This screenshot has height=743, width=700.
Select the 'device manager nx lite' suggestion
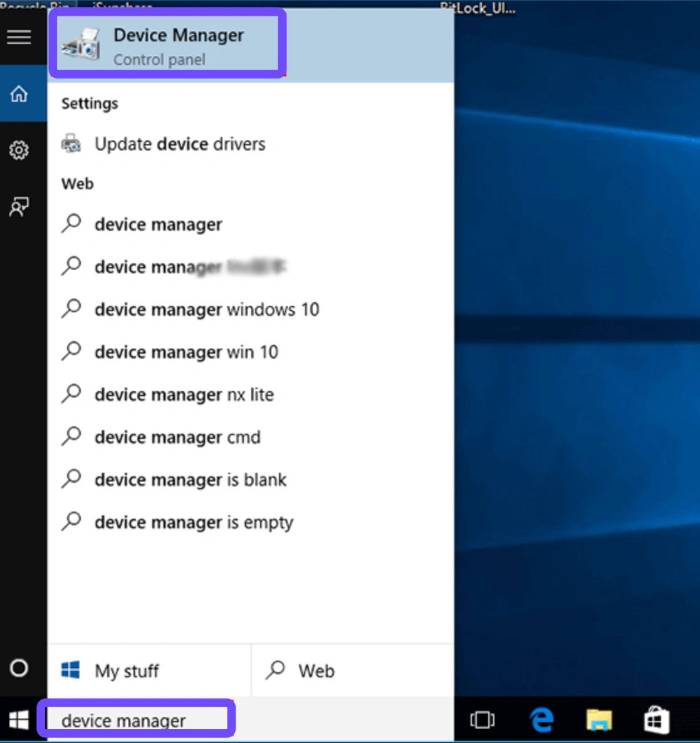pos(184,395)
